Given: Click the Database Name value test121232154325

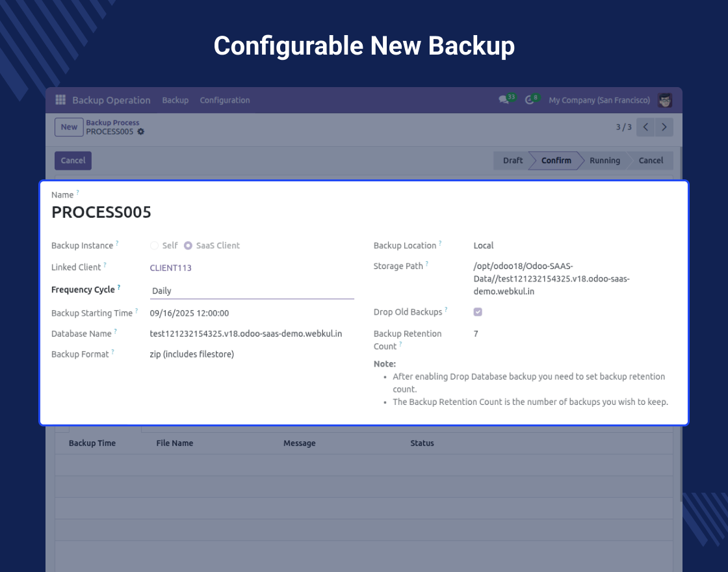Looking at the screenshot, I should (x=246, y=334).
